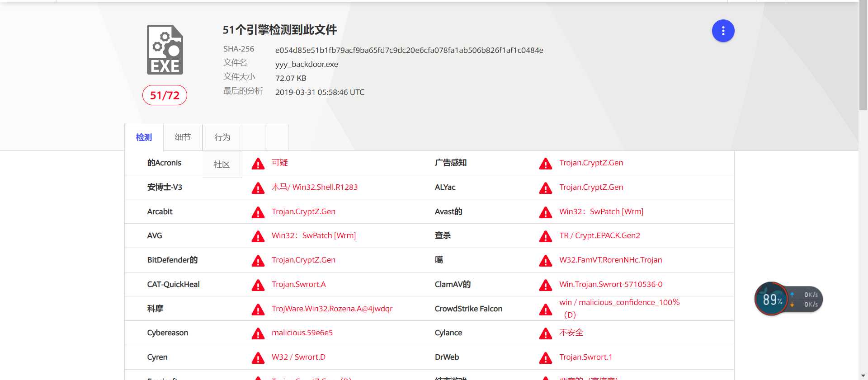The image size is (868, 380).
Task: Click the warning icon in the DrWeb row
Action: (x=546, y=358)
